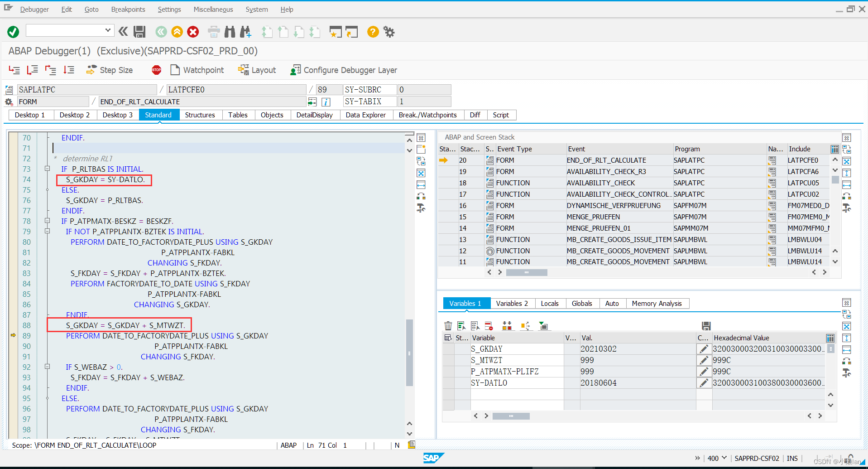Click the code editor scroll up arrow
This screenshot has width=868, height=469.
(409, 140)
